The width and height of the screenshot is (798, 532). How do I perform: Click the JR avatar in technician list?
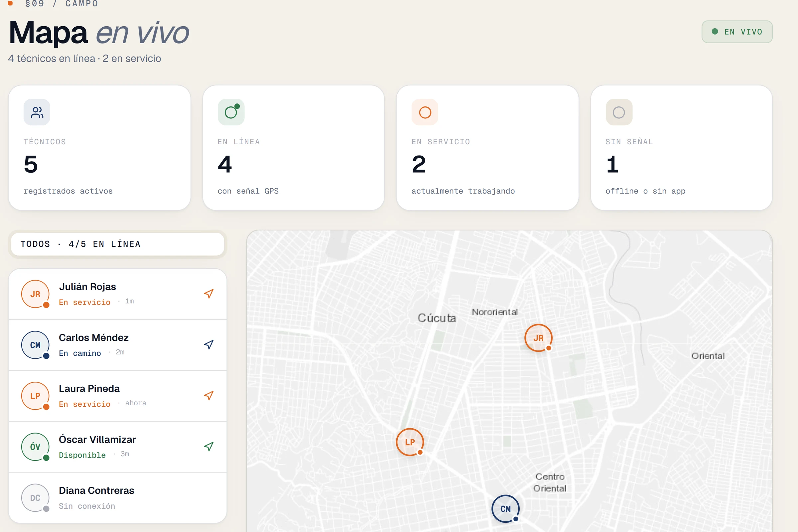(x=35, y=294)
